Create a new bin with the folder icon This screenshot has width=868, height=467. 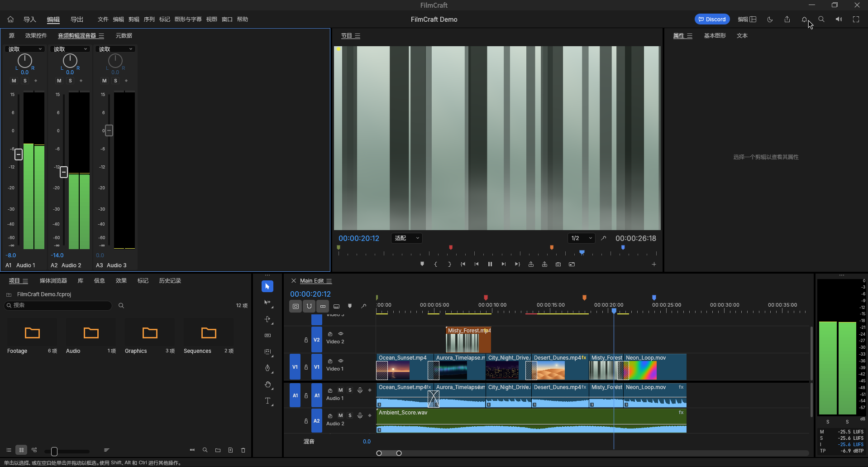218,450
